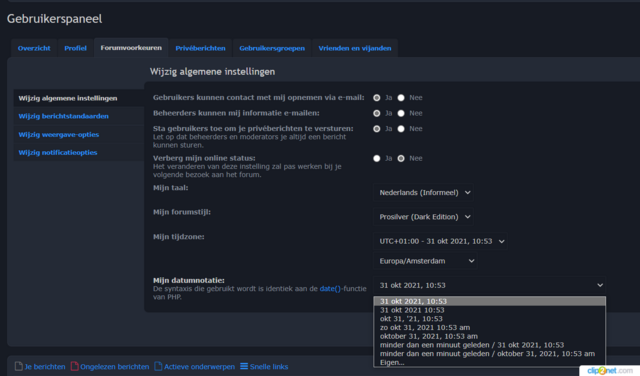Select 'minder dan een minuut geleden / oktober 31' option
The height and width of the screenshot is (376, 640).
pos(489,354)
